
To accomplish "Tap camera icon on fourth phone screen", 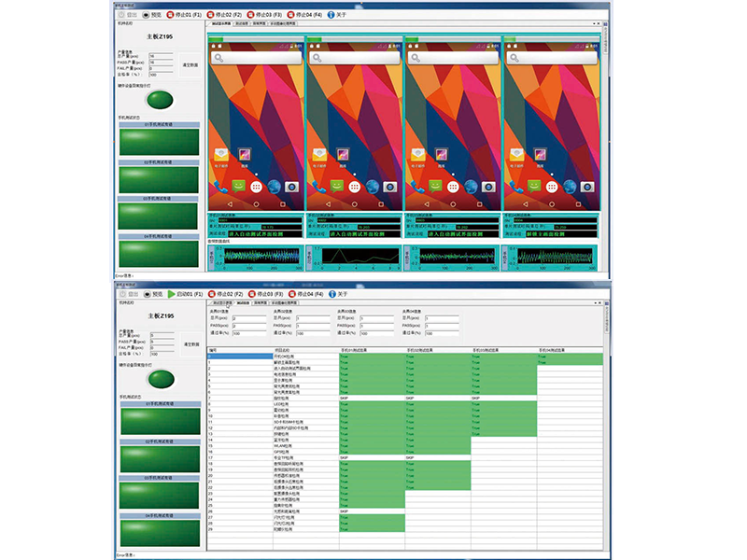I will (x=587, y=186).
